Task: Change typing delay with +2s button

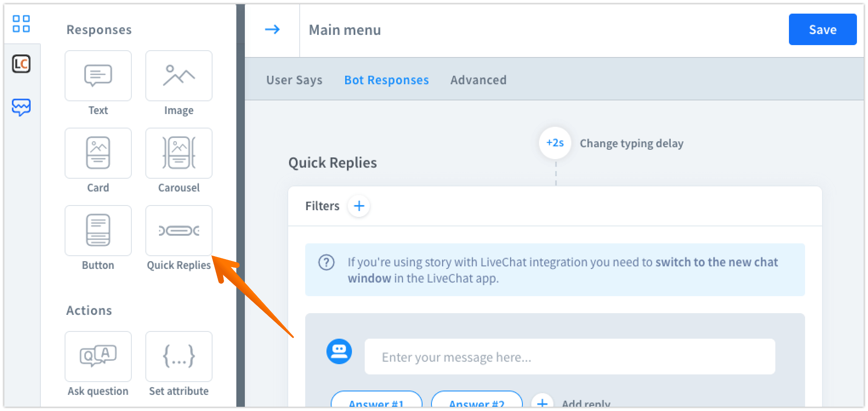Action: (x=555, y=143)
